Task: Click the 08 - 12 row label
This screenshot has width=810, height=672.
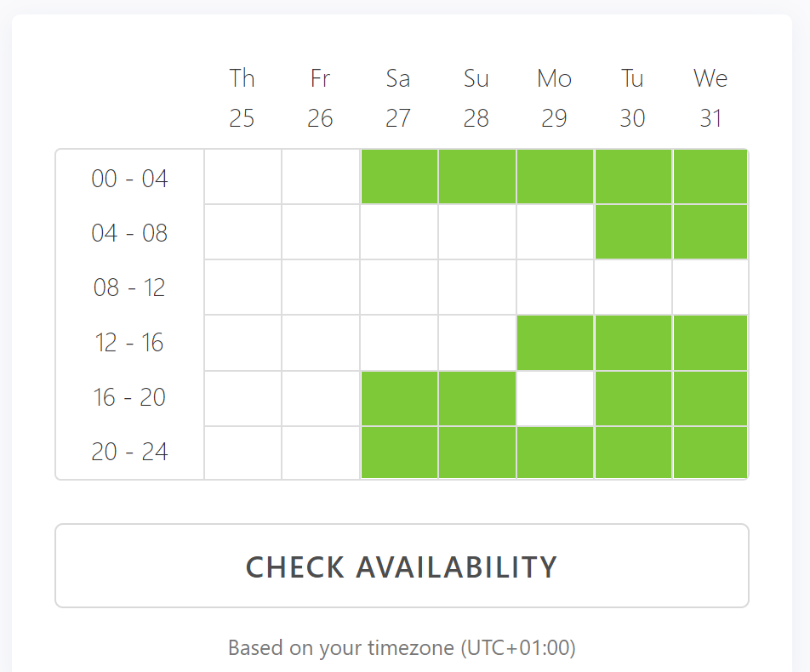Action: pyautogui.click(x=130, y=288)
